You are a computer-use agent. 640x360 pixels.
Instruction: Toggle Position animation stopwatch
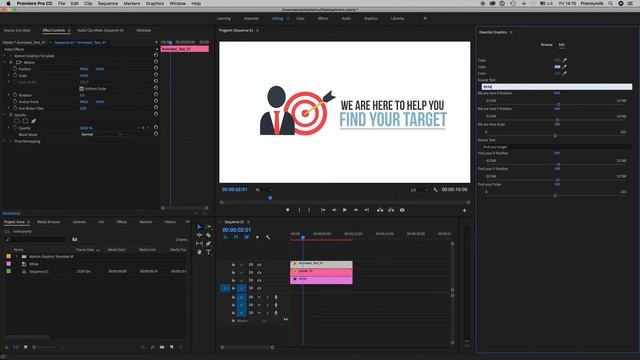[x=15, y=69]
